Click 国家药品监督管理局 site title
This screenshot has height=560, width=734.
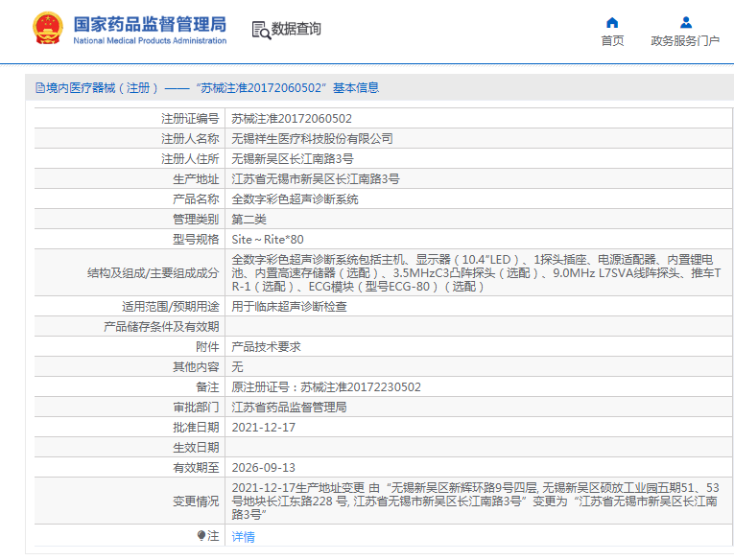click(150, 24)
